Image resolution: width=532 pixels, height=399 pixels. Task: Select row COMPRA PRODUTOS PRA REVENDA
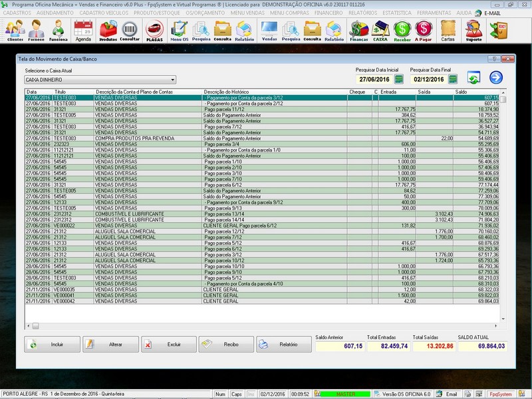click(x=262, y=138)
